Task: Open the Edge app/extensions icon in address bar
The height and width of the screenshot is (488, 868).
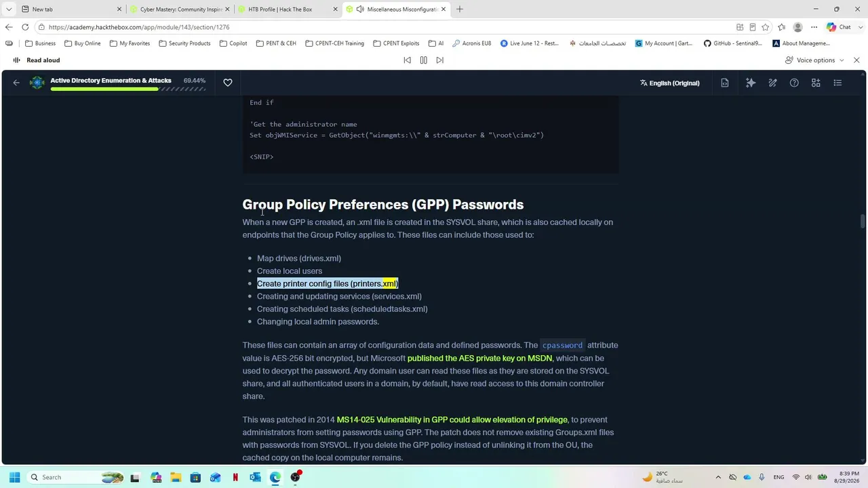Action: (x=740, y=27)
